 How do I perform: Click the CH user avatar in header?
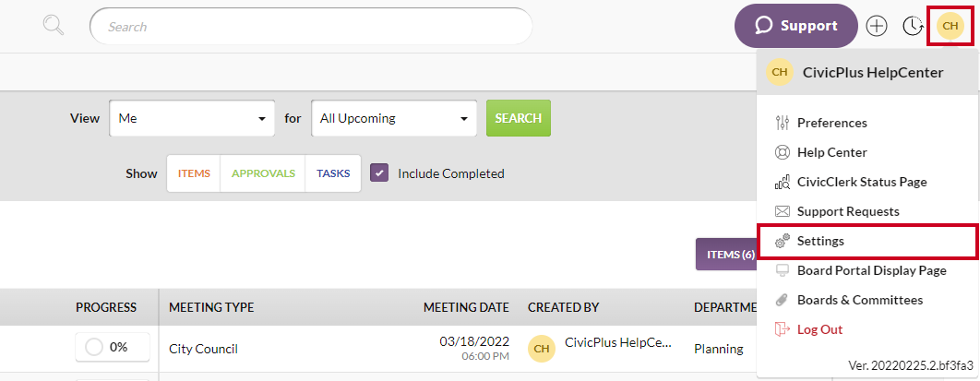click(x=950, y=25)
